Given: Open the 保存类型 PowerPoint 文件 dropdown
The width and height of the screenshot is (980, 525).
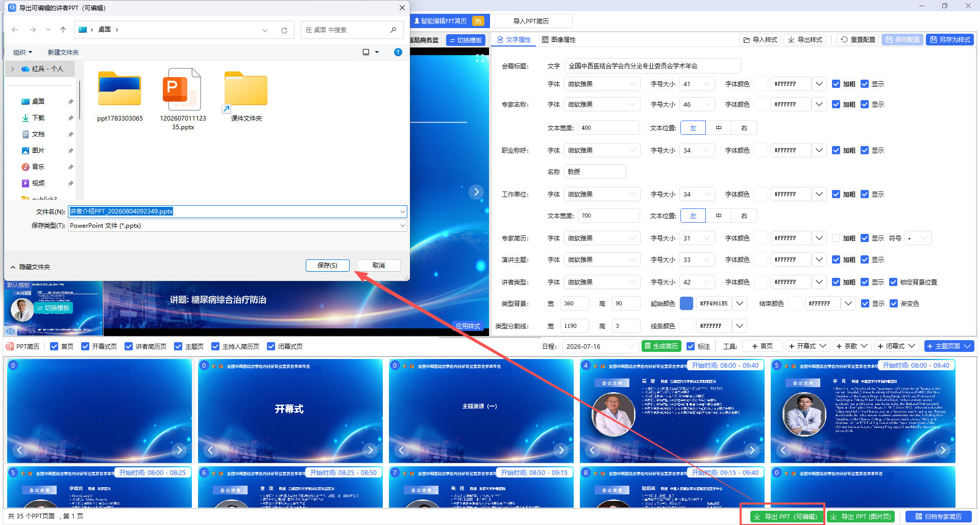Looking at the screenshot, I should tap(237, 226).
